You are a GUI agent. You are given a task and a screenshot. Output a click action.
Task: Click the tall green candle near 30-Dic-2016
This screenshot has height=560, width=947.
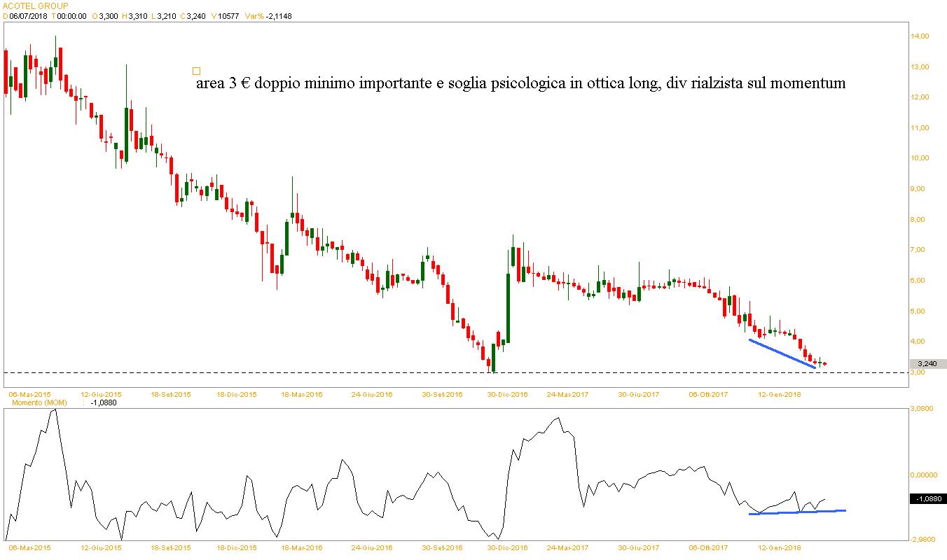[507, 307]
